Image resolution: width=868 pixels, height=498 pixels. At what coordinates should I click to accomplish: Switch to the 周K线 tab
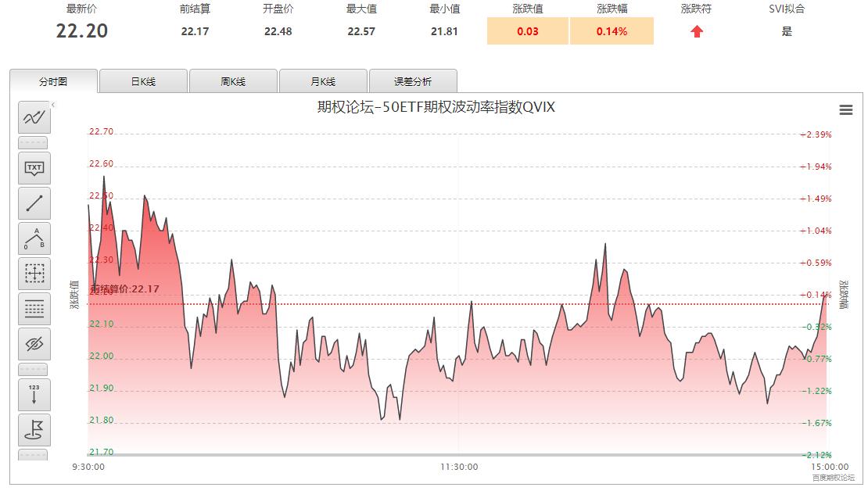click(232, 81)
